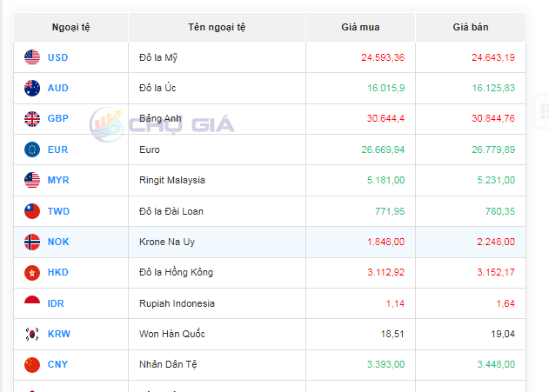Click the Hong Kong flag icon
Screen dimensions: 549x392
pyautogui.click(x=32, y=272)
